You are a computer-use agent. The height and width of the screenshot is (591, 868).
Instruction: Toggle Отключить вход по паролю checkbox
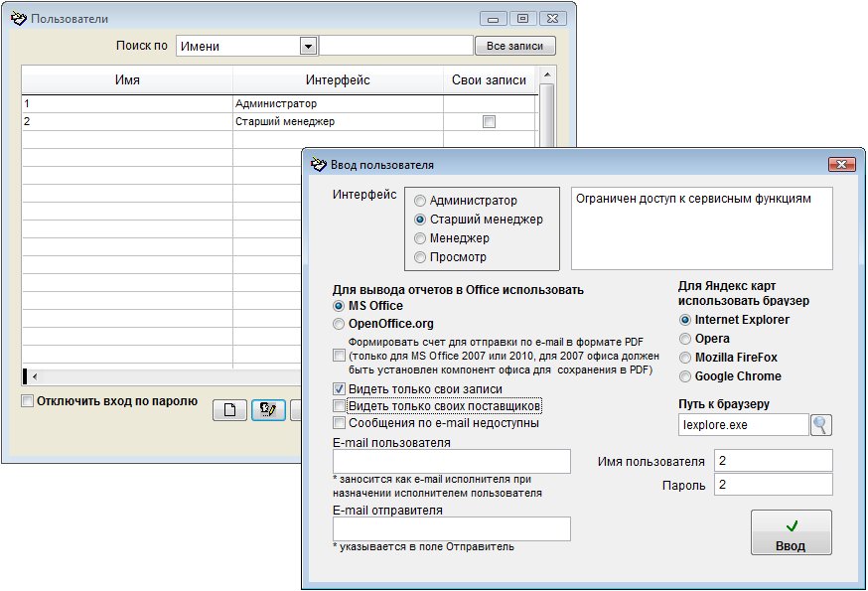(x=27, y=400)
